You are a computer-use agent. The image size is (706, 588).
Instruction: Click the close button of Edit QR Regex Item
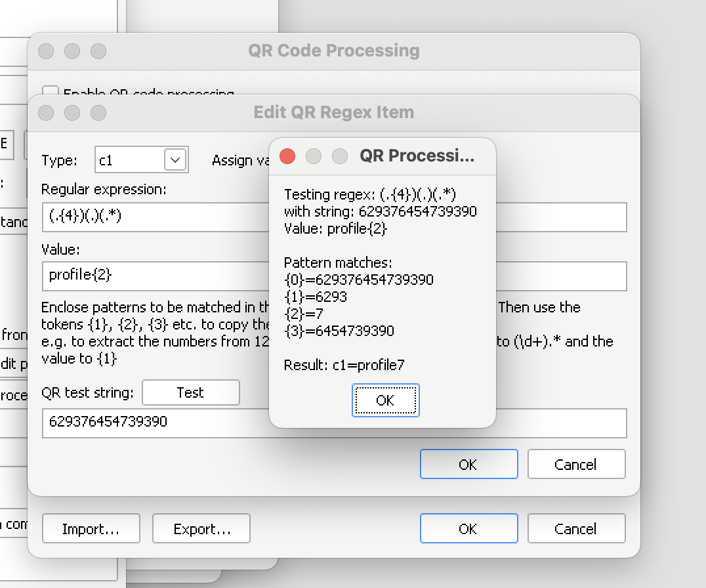[x=46, y=113]
